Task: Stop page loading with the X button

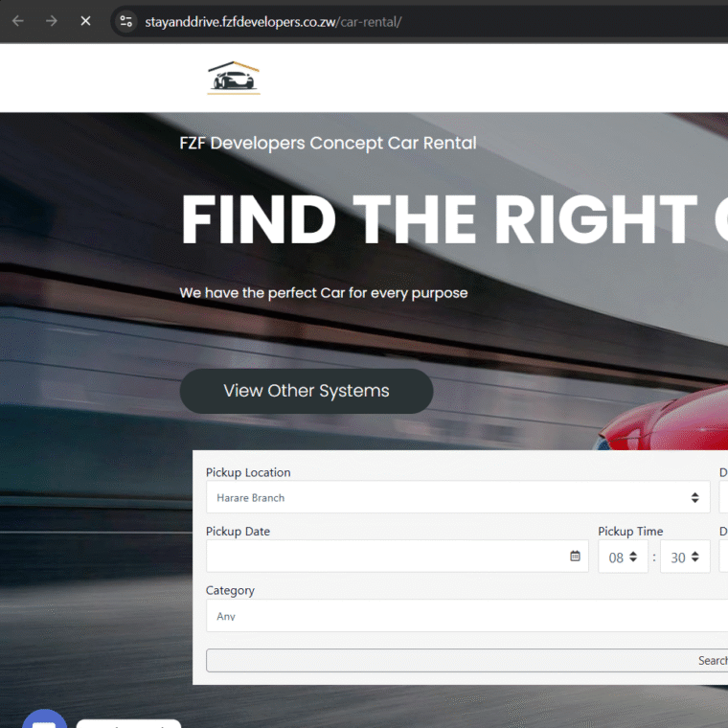Action: [85, 21]
